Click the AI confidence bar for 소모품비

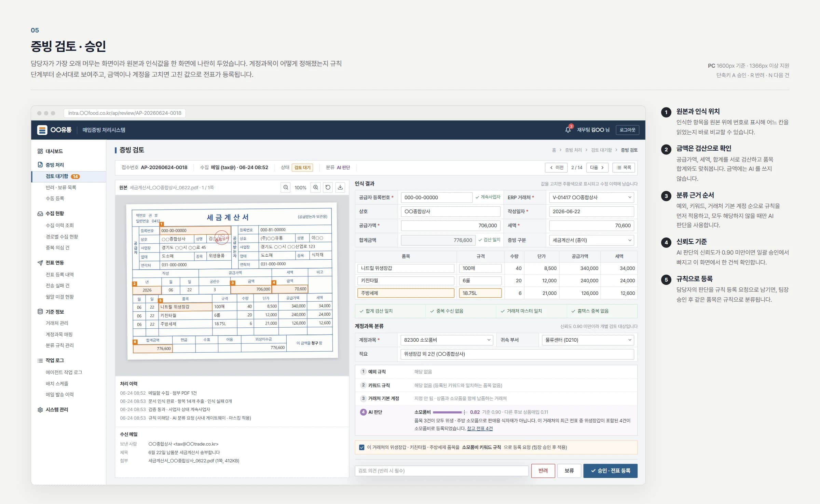click(450, 412)
